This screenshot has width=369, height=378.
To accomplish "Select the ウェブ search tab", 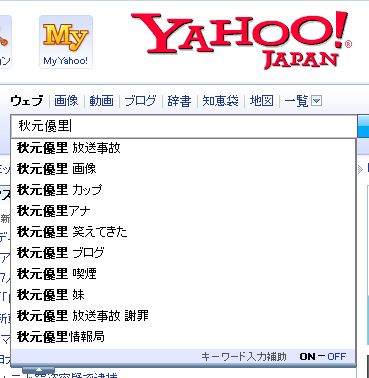I will click(x=27, y=100).
